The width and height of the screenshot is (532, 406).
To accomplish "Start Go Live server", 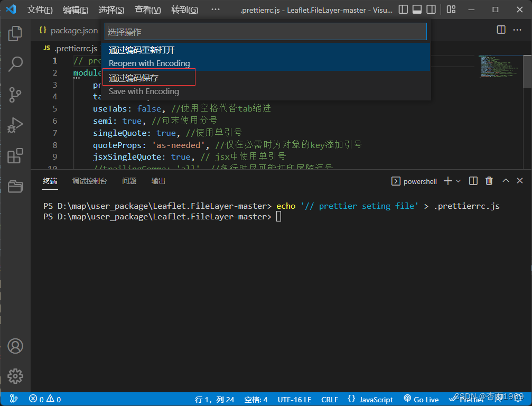I will click(421, 399).
